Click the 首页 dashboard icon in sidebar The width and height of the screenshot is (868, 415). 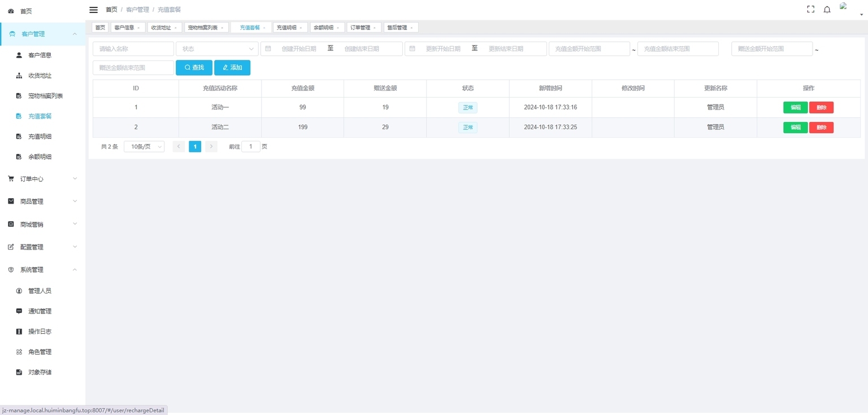pyautogui.click(x=11, y=11)
